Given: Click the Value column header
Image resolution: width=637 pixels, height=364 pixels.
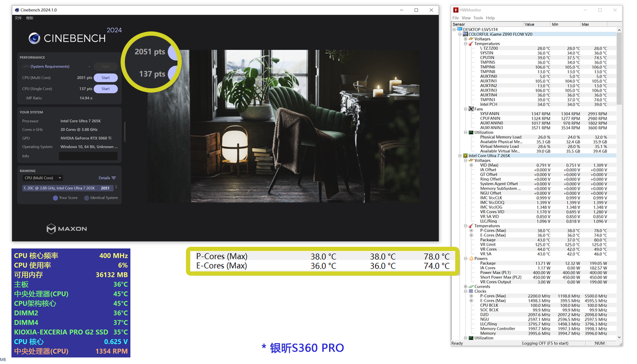Looking at the screenshot, I should (x=537, y=24).
